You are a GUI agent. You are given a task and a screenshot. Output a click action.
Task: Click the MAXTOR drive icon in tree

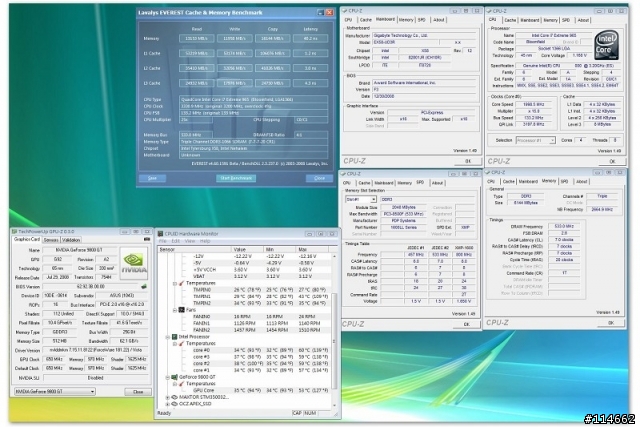click(174, 397)
